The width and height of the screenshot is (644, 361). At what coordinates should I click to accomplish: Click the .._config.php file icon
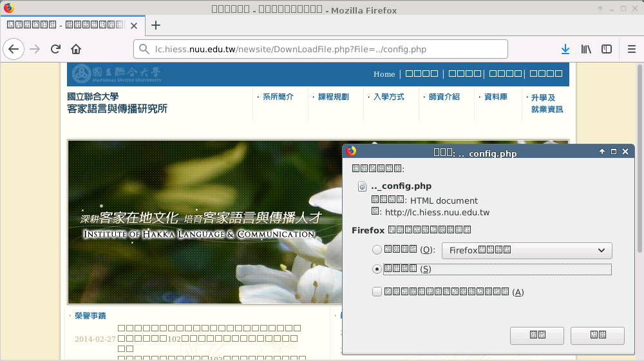[x=362, y=186]
